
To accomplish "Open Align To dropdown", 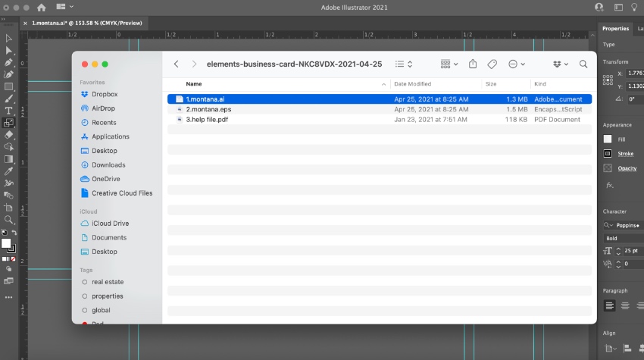I will tap(611, 349).
